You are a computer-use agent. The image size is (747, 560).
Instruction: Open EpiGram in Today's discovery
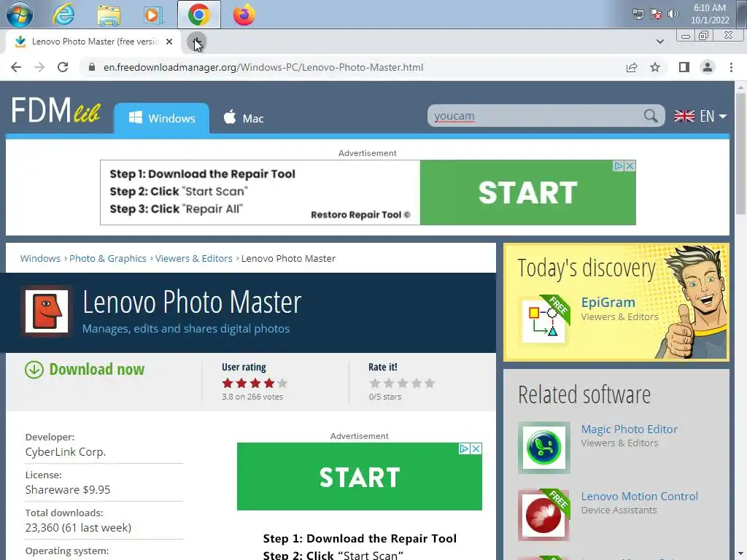click(608, 302)
